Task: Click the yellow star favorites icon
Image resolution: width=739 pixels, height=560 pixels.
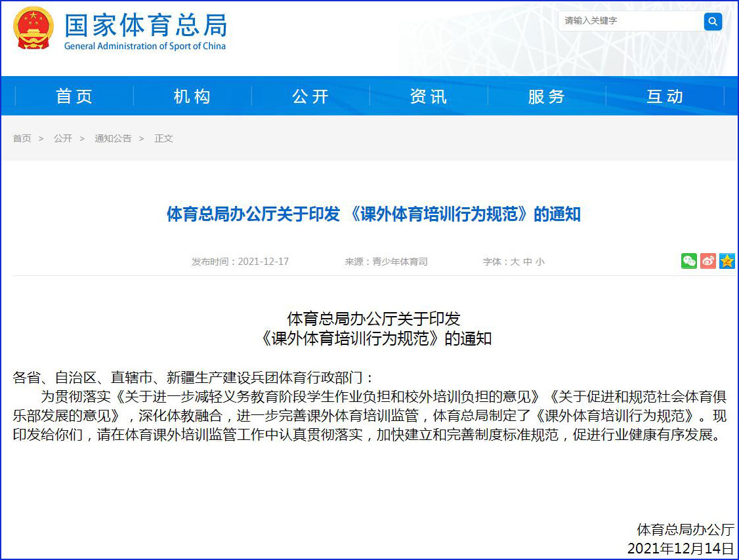Action: [x=727, y=261]
